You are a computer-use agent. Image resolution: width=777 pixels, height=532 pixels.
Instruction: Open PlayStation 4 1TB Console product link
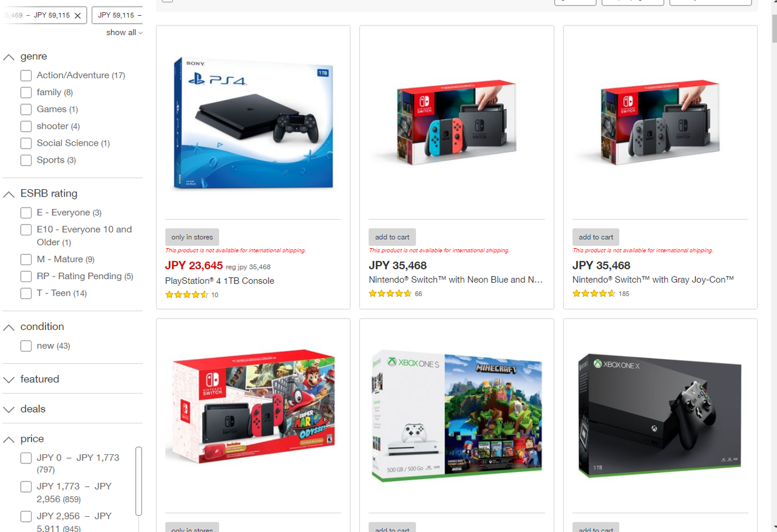(x=220, y=281)
